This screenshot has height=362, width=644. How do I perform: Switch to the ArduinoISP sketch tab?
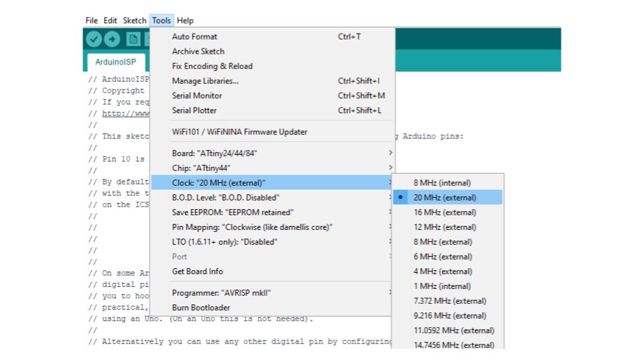point(115,62)
